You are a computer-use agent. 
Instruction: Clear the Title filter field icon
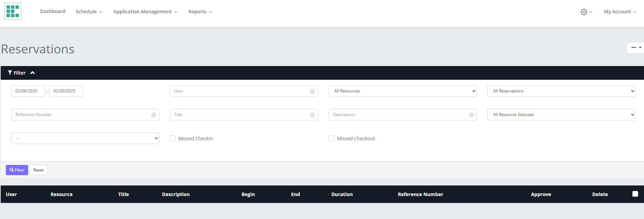click(x=312, y=115)
